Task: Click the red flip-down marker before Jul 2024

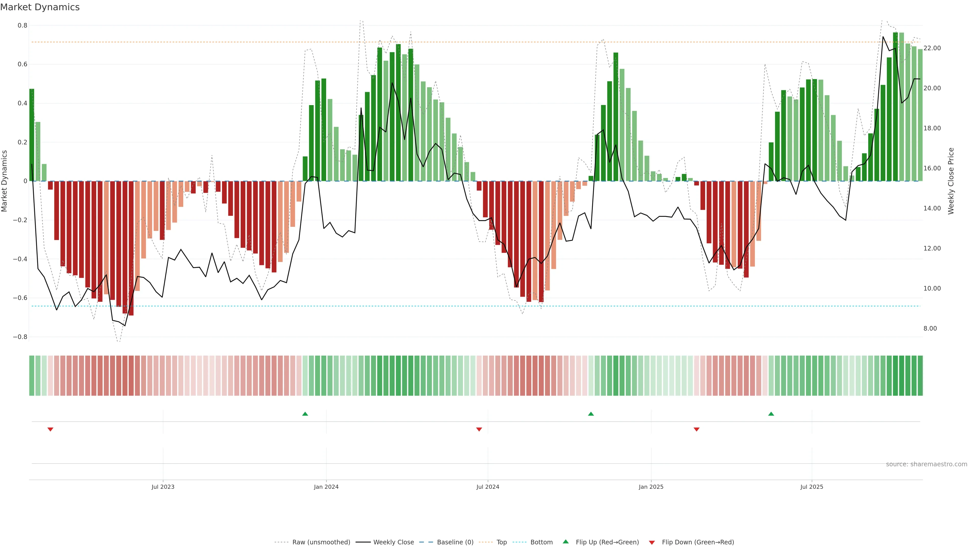Action: (x=479, y=429)
